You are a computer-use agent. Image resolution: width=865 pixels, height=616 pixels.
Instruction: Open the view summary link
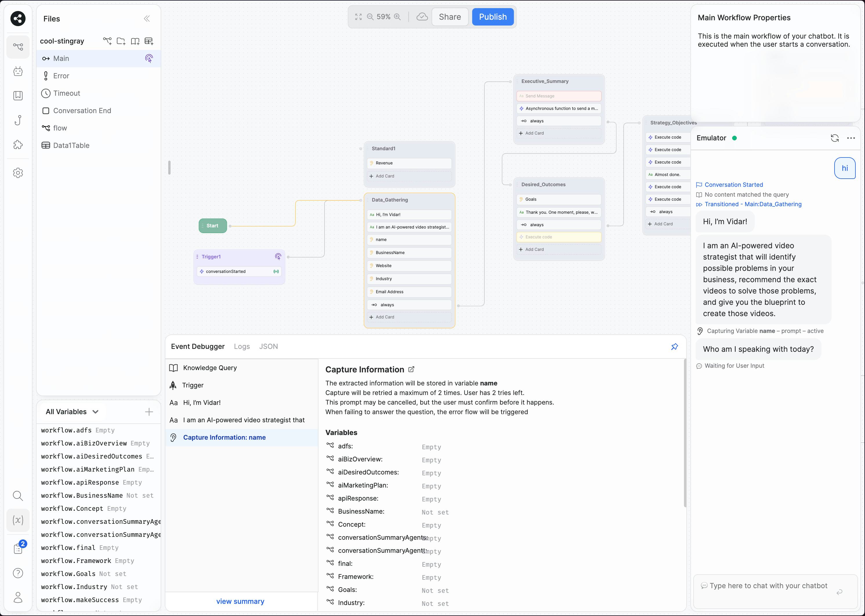coord(240,601)
